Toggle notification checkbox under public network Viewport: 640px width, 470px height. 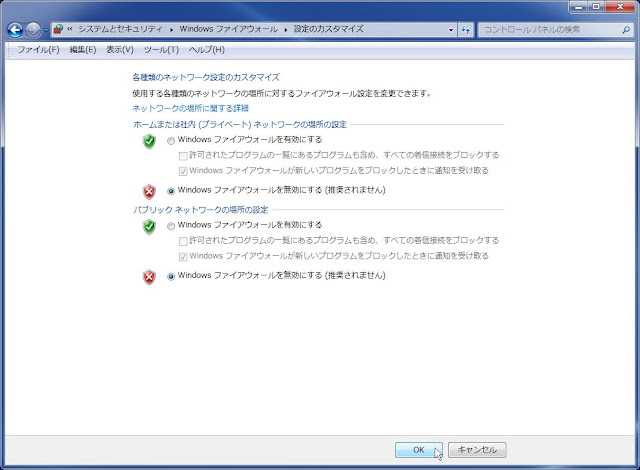183,257
